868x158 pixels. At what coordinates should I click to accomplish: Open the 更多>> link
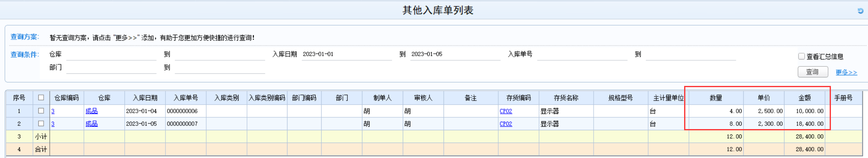pyautogui.click(x=846, y=72)
